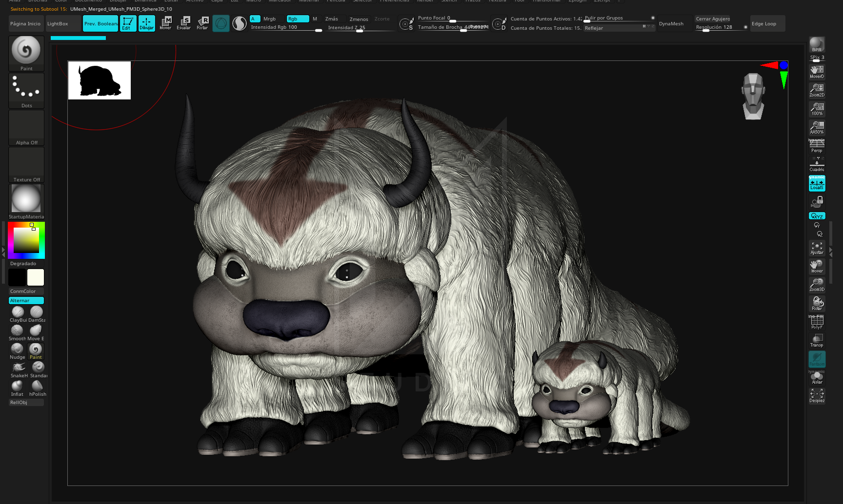Toggle PolyF polyframe display
843x504 pixels.
pos(817,322)
